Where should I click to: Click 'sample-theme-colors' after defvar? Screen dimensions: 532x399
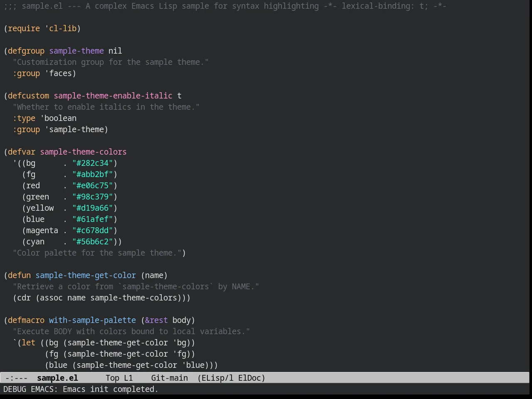tap(83, 152)
